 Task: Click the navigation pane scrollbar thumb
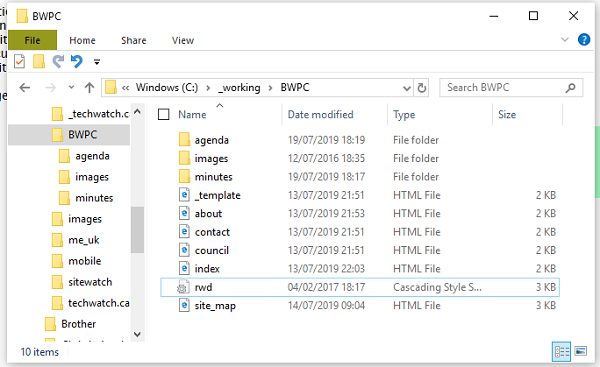(137, 230)
